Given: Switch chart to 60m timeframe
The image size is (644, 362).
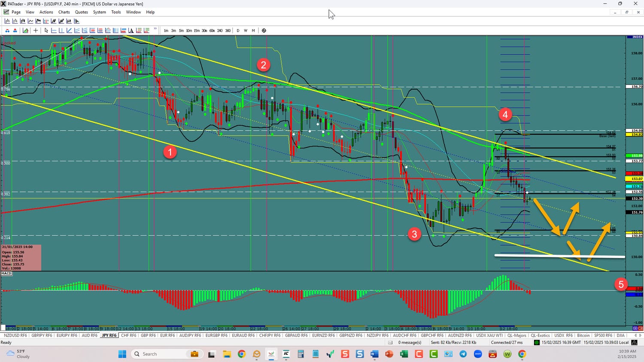Looking at the screenshot, I should [x=212, y=30].
